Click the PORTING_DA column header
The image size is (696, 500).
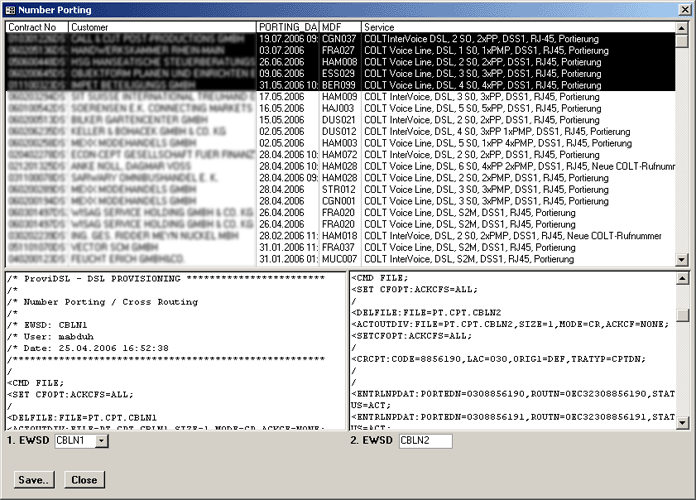click(x=287, y=26)
